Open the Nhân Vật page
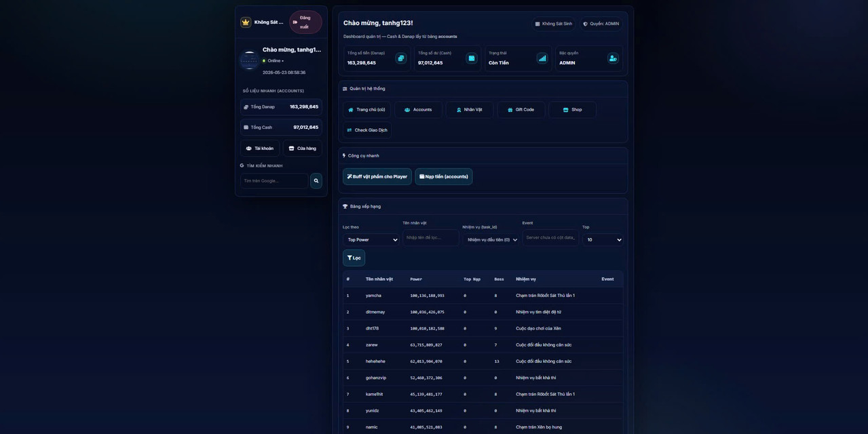Screen dimensions: 868x434 (470, 110)
